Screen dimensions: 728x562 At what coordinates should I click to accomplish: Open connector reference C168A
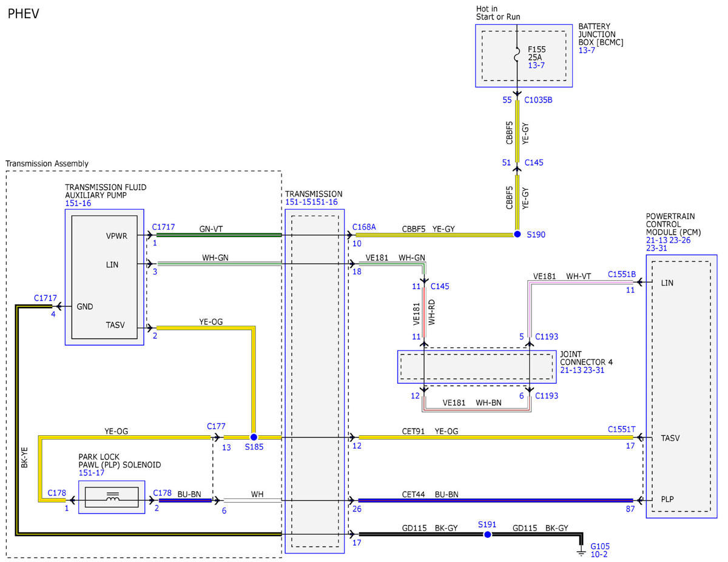(364, 227)
